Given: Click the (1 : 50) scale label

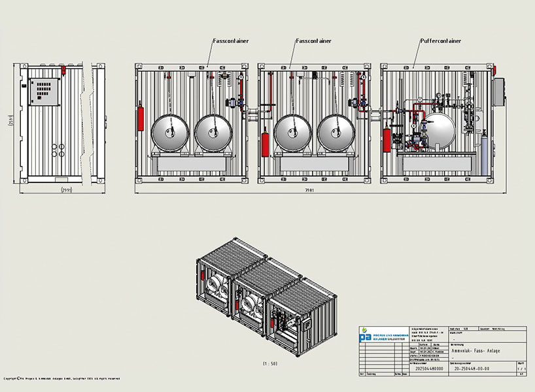Looking at the screenshot, I should point(271,361).
